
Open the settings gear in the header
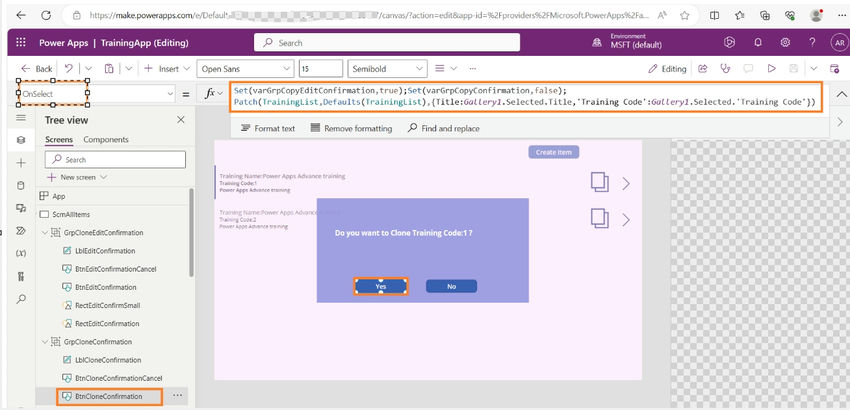(x=785, y=42)
